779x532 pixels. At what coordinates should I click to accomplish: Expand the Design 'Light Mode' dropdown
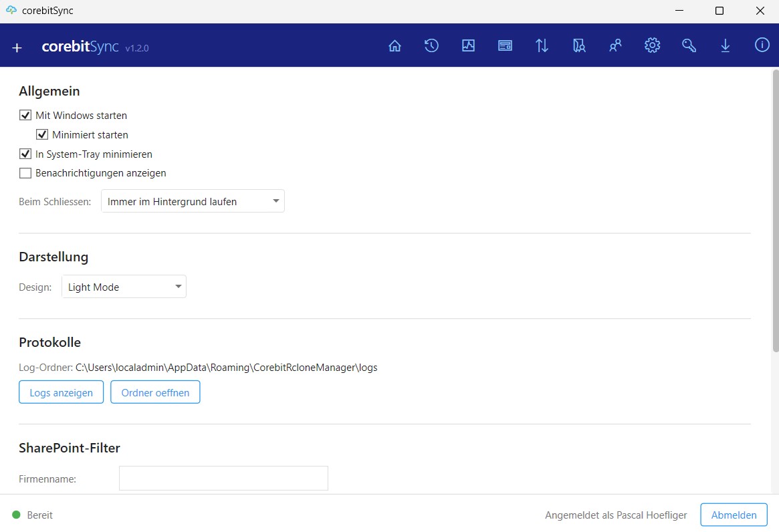coord(124,287)
